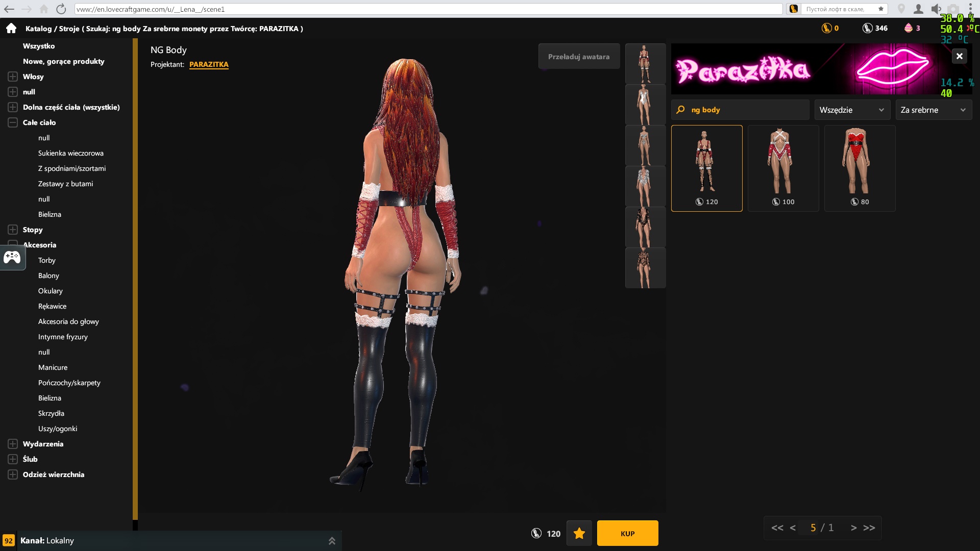980x551 pixels.
Task: Click the gold coins balance icon
Action: click(826, 28)
